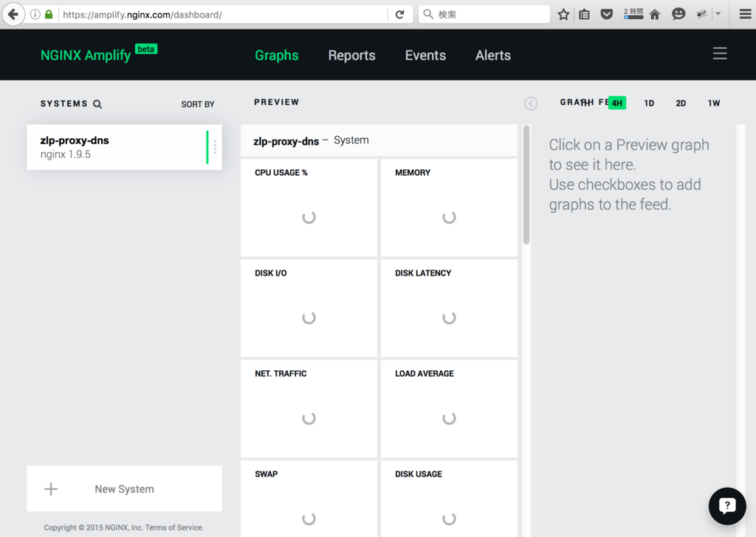This screenshot has width=756, height=537.
Task: Open the SWAP preview graph
Action: (x=309, y=499)
